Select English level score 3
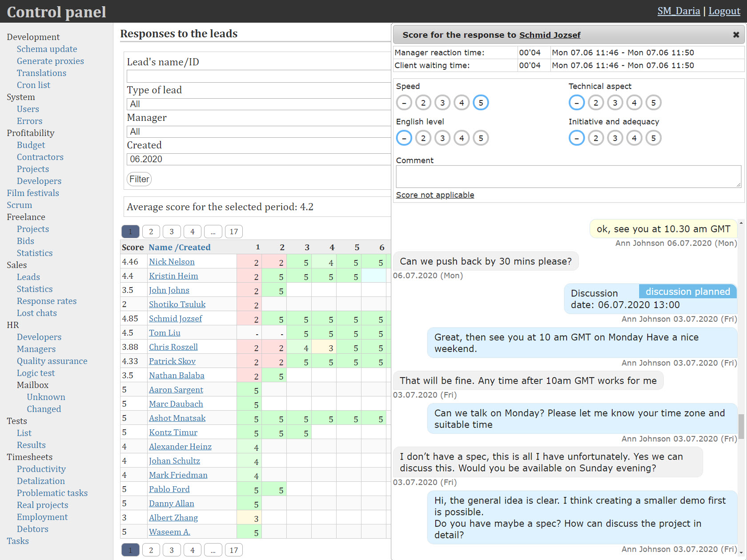This screenshot has height=560, width=747. point(442,138)
